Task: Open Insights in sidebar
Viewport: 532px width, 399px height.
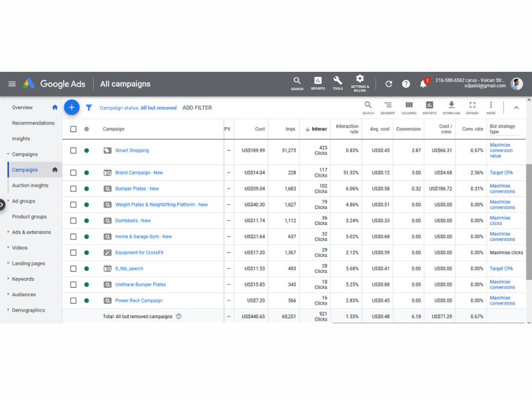Action: coord(21,138)
